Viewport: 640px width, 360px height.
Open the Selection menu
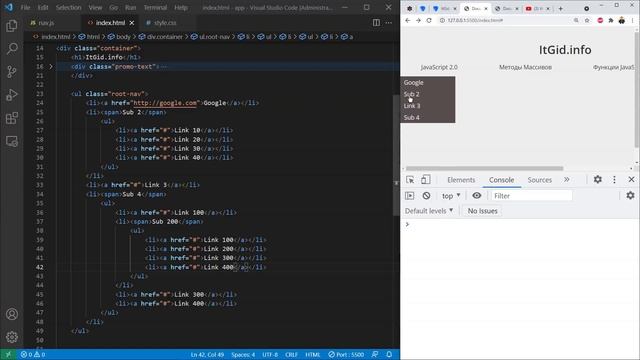tap(69, 7)
